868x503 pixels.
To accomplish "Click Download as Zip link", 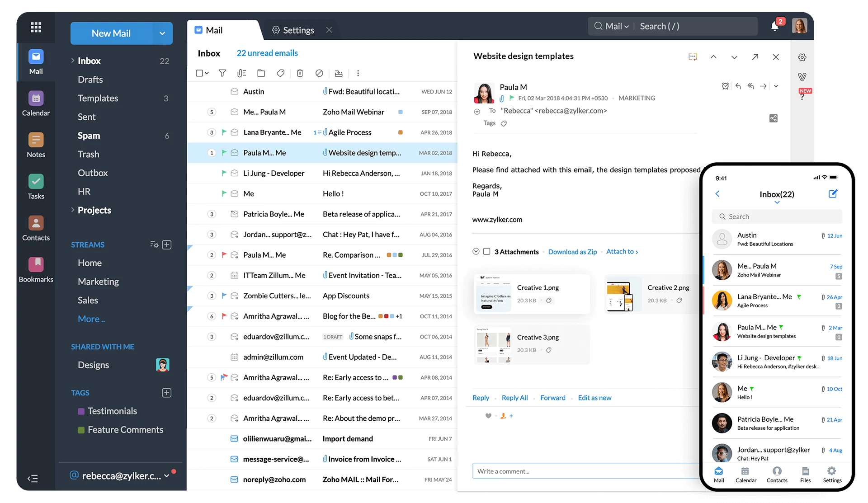I will 571,251.
